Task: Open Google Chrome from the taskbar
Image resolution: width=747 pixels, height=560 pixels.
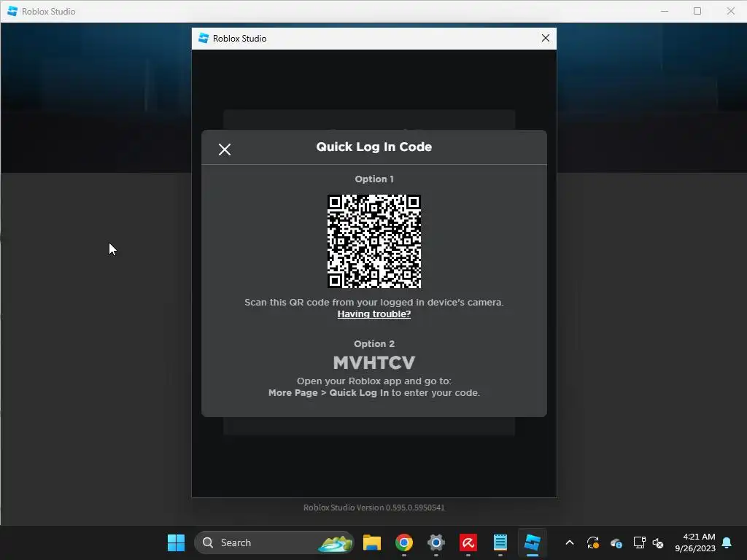Action: point(403,542)
